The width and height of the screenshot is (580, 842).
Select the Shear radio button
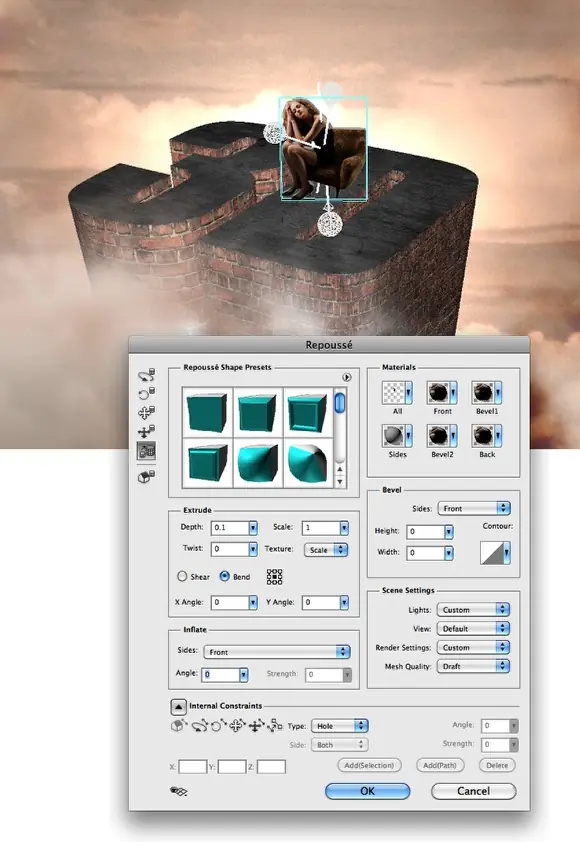pos(182,576)
